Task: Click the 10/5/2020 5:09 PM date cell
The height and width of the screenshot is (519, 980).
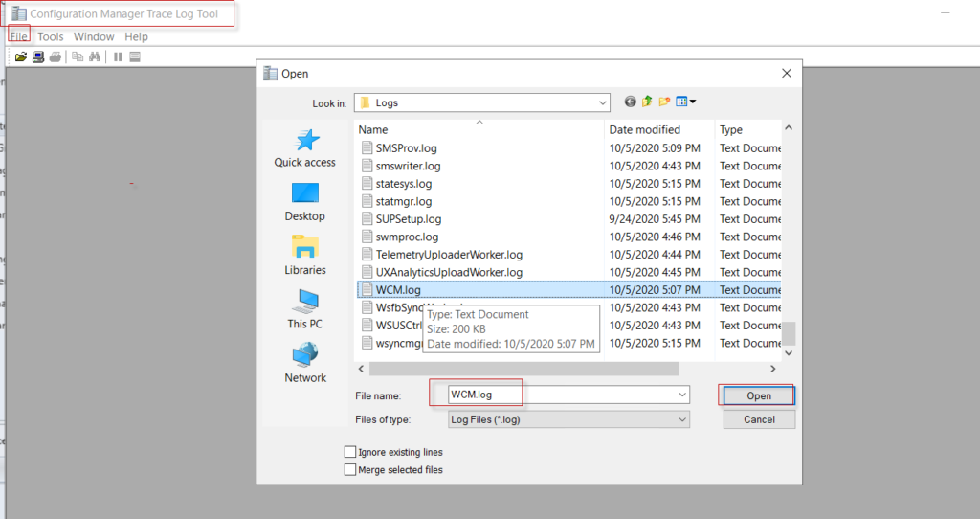Action: tap(654, 148)
